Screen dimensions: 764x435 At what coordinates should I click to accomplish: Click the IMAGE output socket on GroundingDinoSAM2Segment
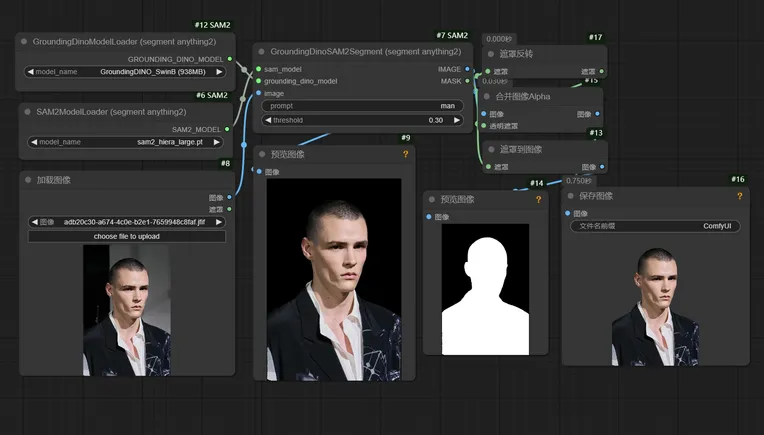(469, 69)
